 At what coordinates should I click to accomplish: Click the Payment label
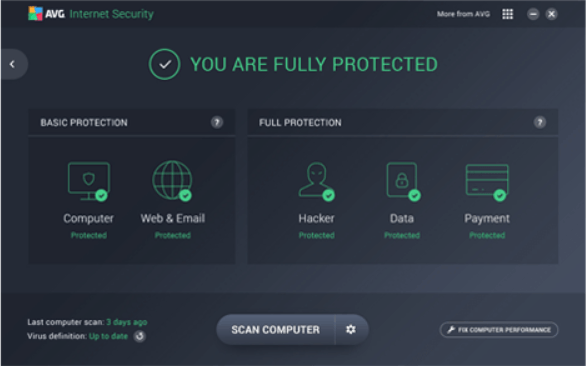click(x=487, y=218)
